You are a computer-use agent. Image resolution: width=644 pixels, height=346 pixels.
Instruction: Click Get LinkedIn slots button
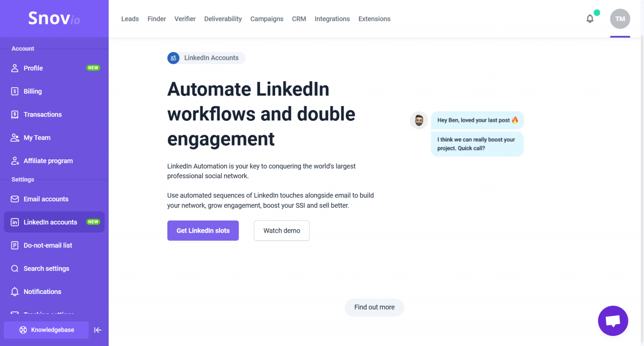(x=203, y=231)
